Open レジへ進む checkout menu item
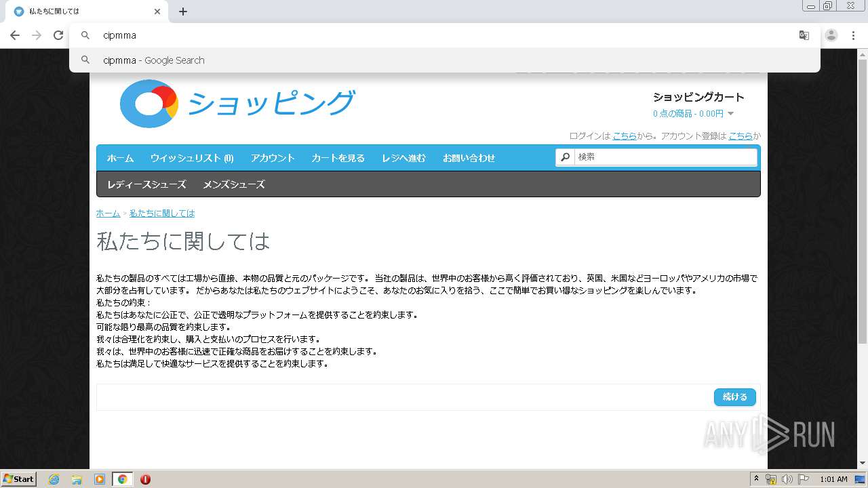868x488 pixels. 403,158
